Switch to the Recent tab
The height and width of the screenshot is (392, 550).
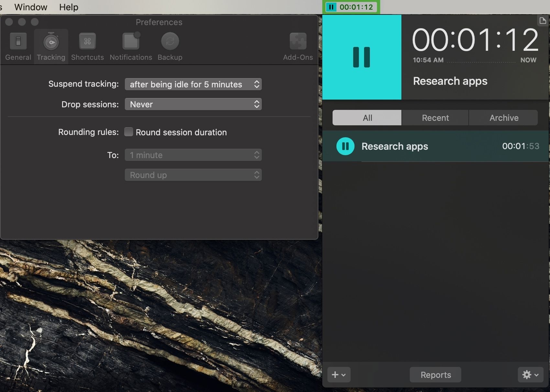point(435,118)
